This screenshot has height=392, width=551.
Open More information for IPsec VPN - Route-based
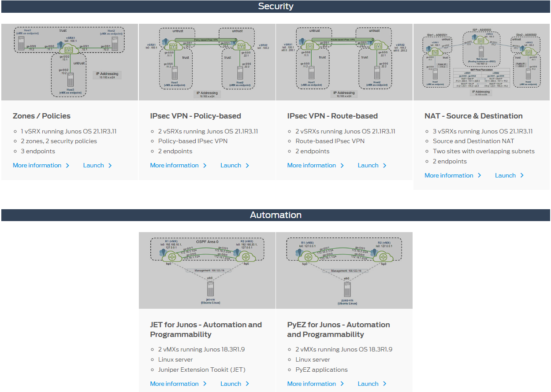pos(313,165)
